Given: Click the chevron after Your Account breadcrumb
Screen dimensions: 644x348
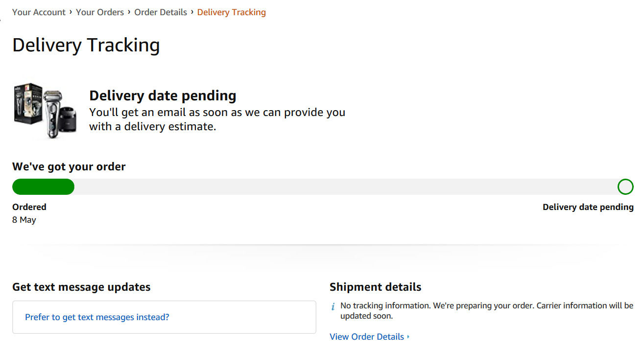Looking at the screenshot, I should (x=71, y=12).
